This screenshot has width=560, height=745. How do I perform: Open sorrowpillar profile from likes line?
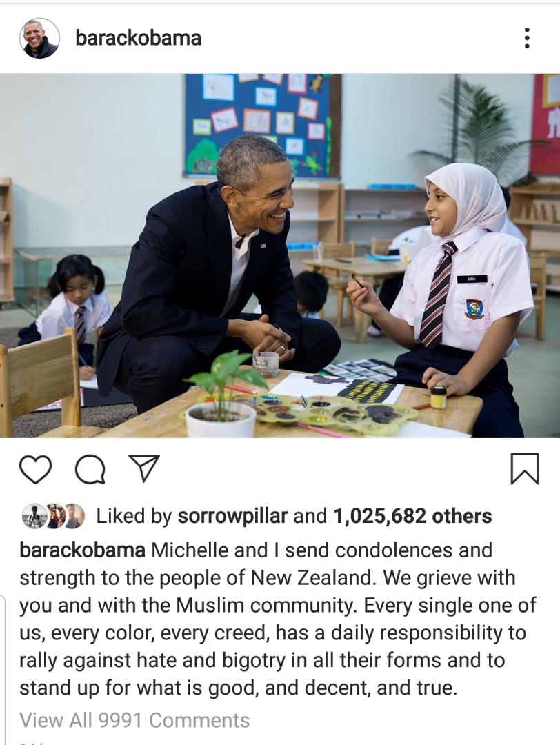tap(232, 516)
